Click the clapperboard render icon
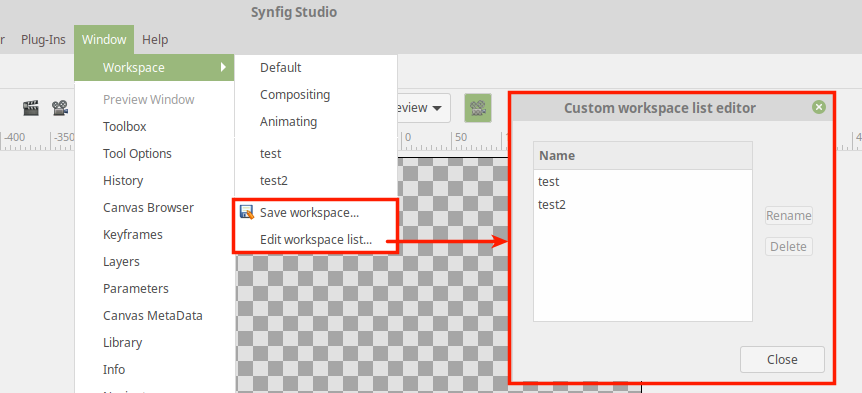The height and width of the screenshot is (393, 862). point(31,108)
